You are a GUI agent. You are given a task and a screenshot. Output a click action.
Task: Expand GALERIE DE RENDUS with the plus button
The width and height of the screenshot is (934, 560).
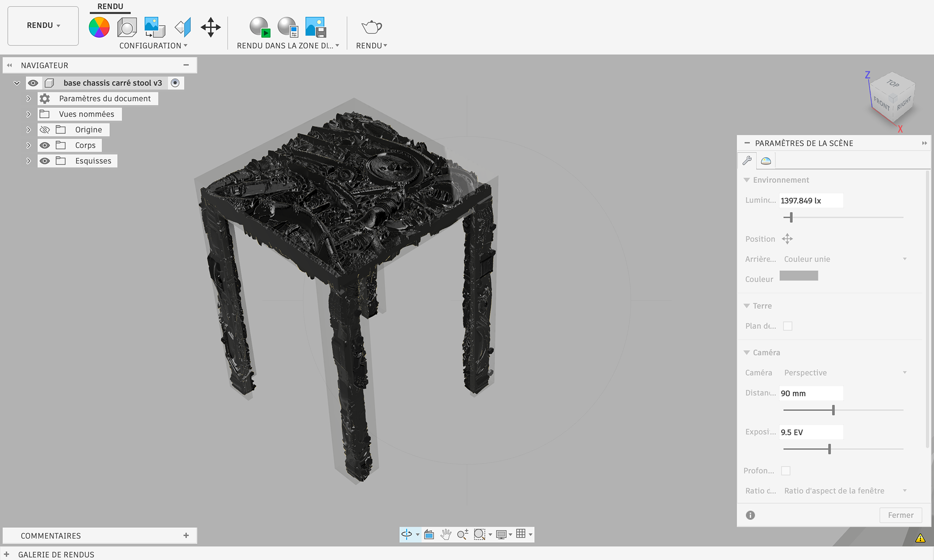click(x=6, y=555)
